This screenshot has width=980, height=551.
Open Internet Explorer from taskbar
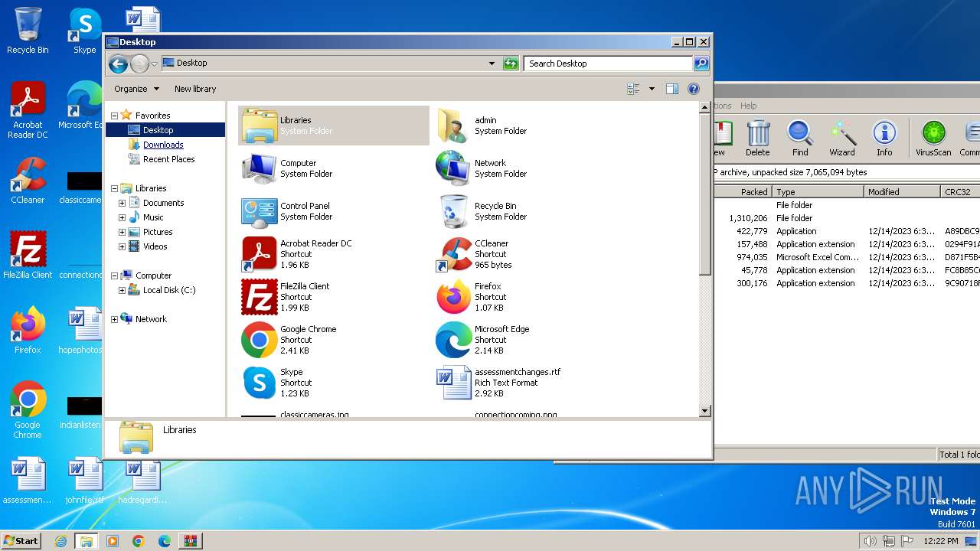coord(60,541)
